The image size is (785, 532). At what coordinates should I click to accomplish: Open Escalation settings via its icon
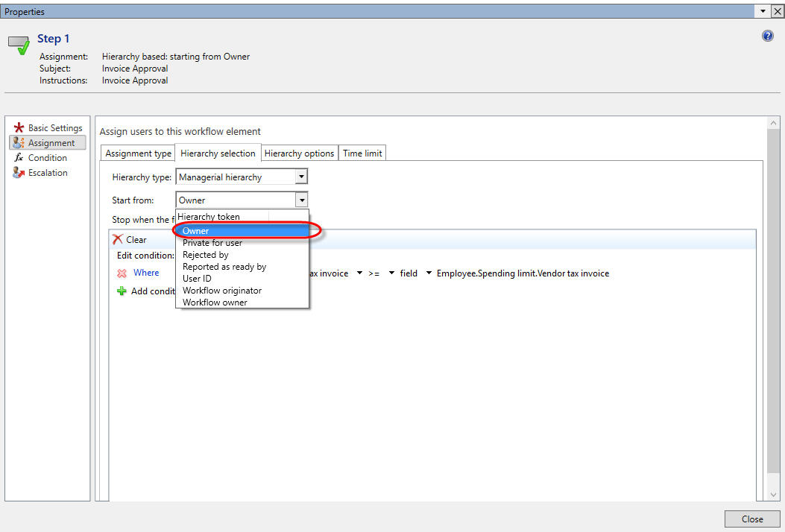[21, 172]
